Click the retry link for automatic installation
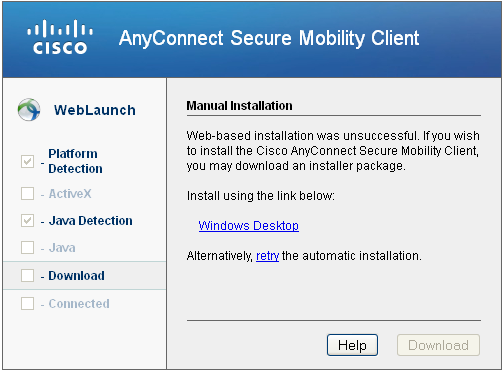The height and width of the screenshot is (370, 503). tap(267, 256)
